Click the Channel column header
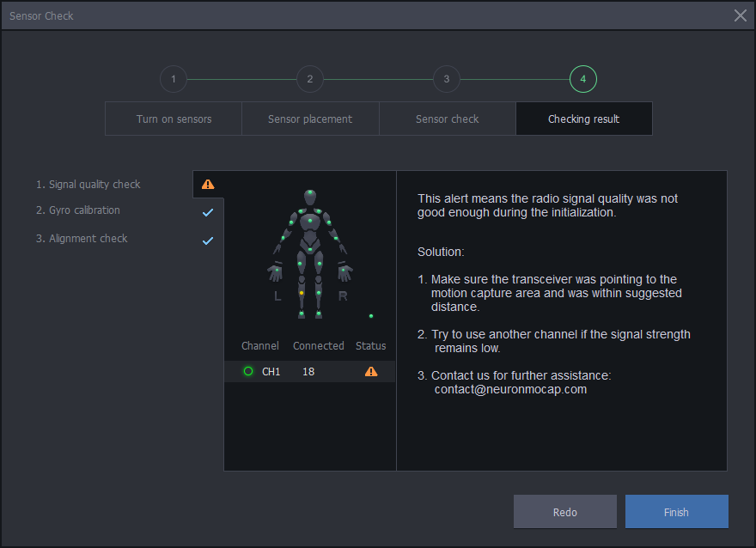Viewport: 756px width, 548px height. coord(259,345)
